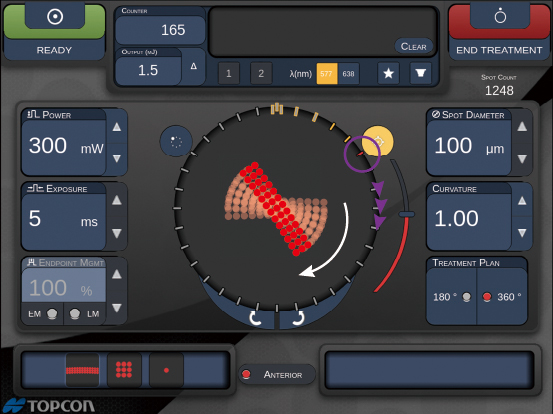Decrease Exposure with the down arrow
553x414 pixels.
click(117, 233)
